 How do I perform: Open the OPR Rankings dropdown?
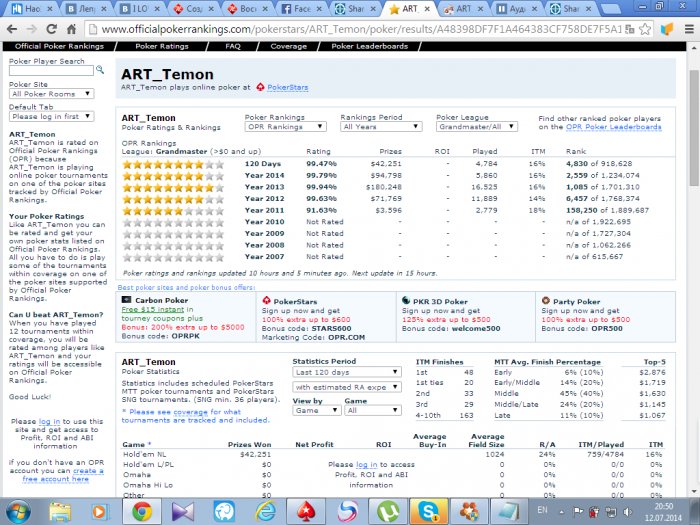[287, 127]
